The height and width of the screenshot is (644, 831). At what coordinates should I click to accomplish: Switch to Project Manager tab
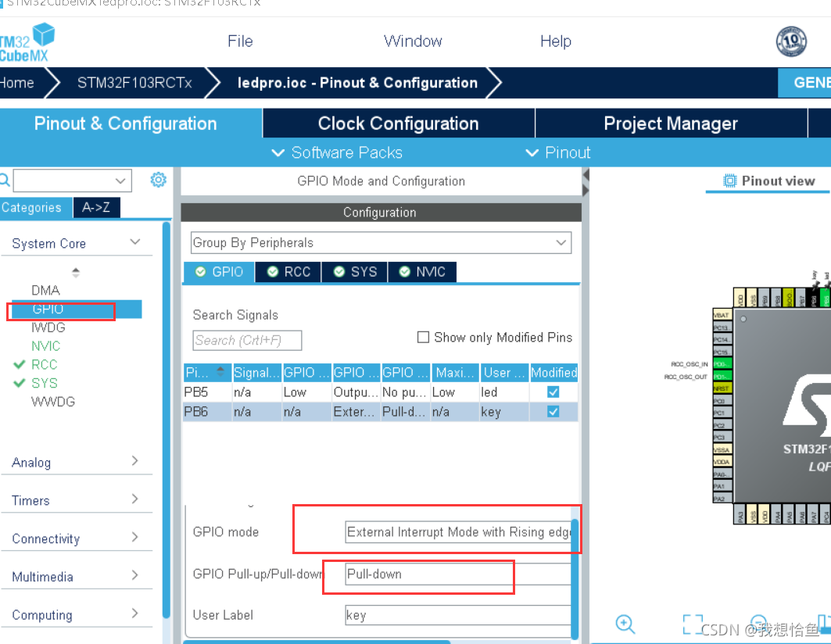671,123
